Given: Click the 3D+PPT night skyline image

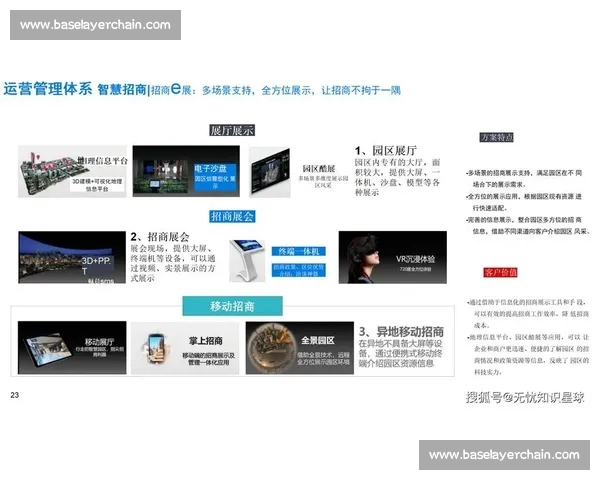Looking at the screenshot, I should click(x=72, y=257).
